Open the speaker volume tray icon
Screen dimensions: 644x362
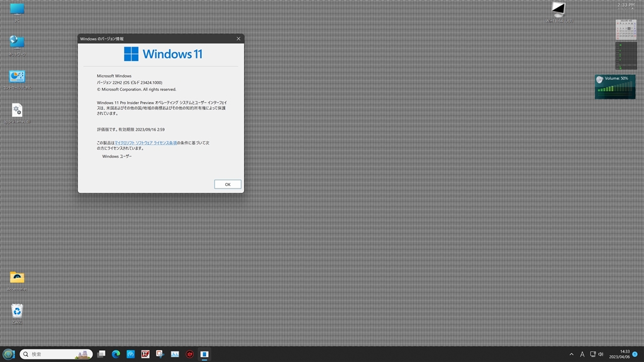pyautogui.click(x=601, y=354)
